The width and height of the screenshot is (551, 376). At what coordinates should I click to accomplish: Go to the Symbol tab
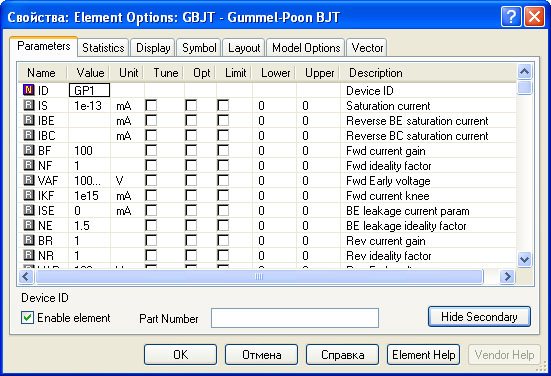(x=199, y=47)
